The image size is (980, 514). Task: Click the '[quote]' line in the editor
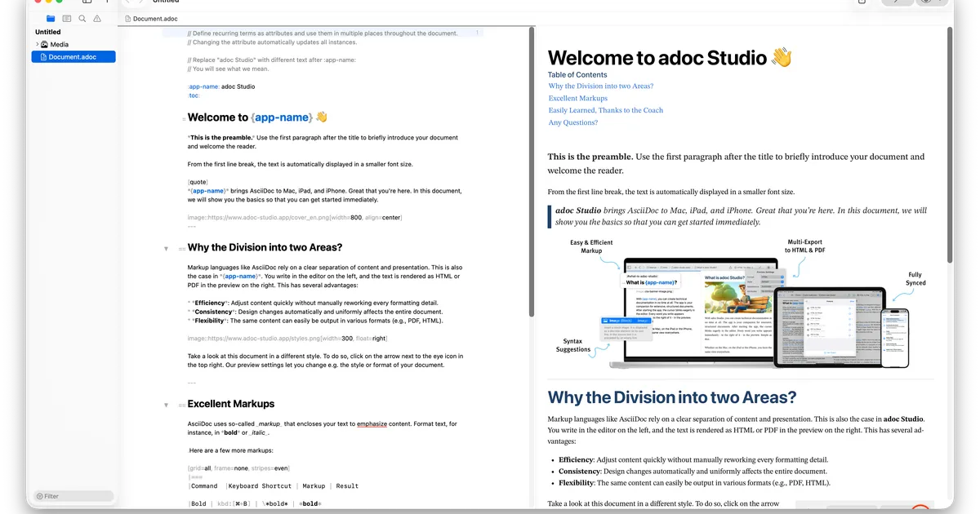[198, 182]
